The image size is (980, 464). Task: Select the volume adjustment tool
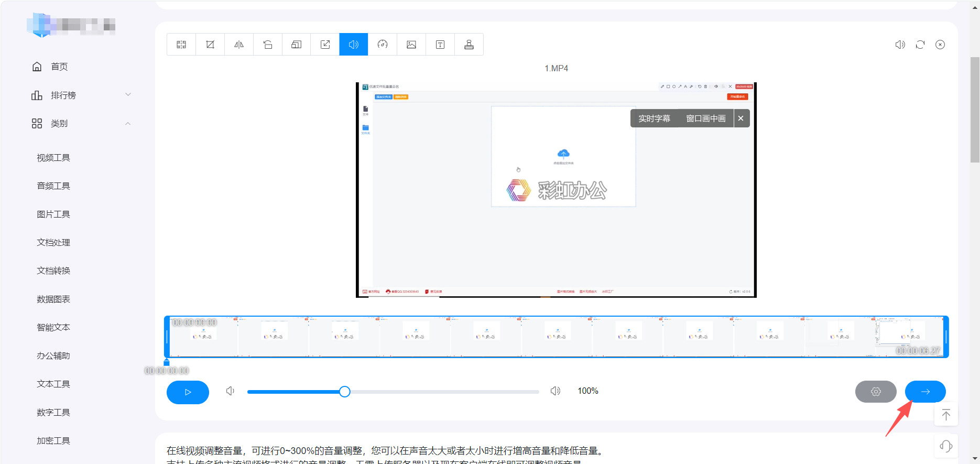coord(354,45)
